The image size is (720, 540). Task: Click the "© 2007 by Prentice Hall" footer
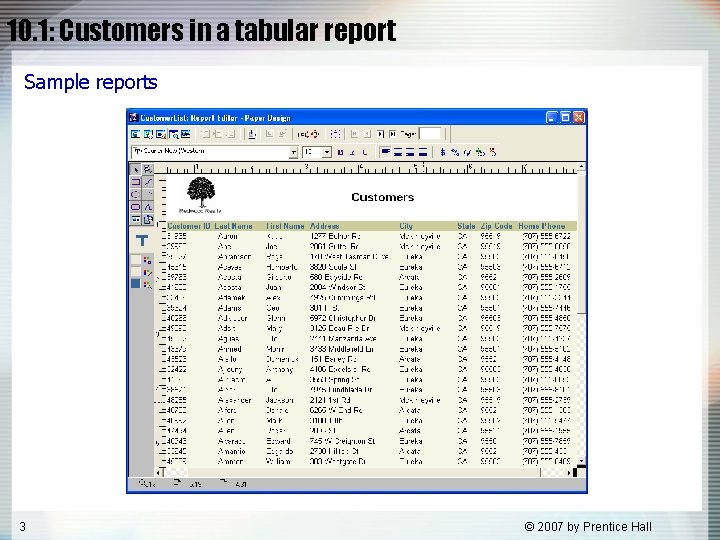[588, 526]
